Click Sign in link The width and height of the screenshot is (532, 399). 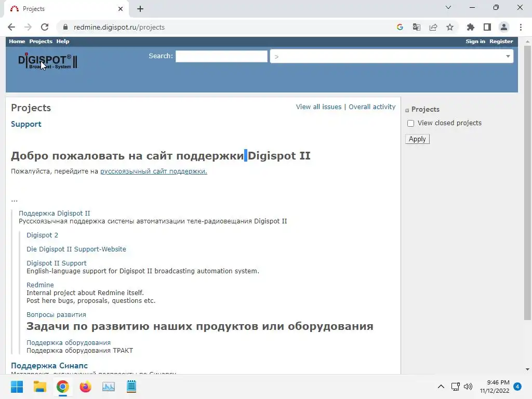(x=475, y=42)
